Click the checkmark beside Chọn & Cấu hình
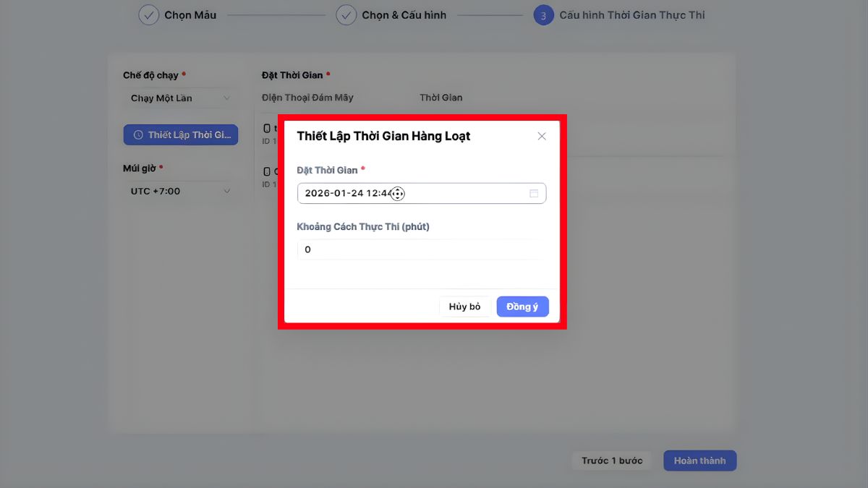This screenshot has width=868, height=488. click(348, 14)
